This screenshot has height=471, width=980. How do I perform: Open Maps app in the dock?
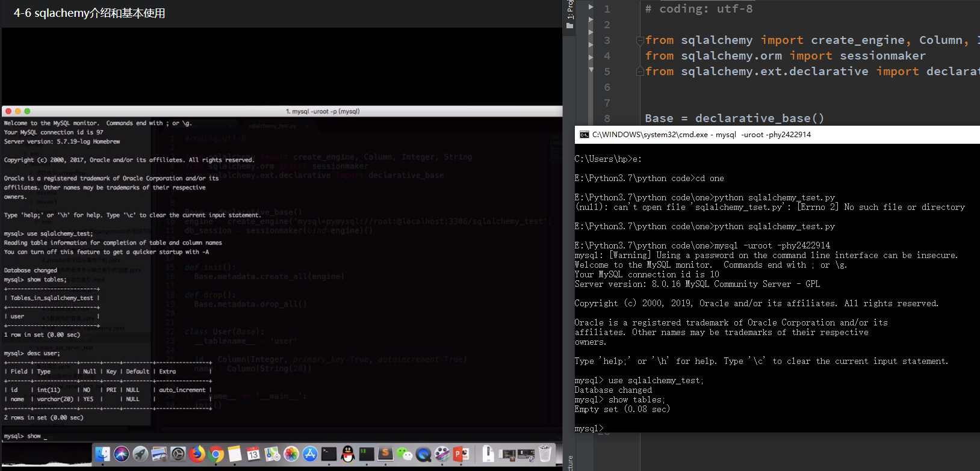point(272,454)
